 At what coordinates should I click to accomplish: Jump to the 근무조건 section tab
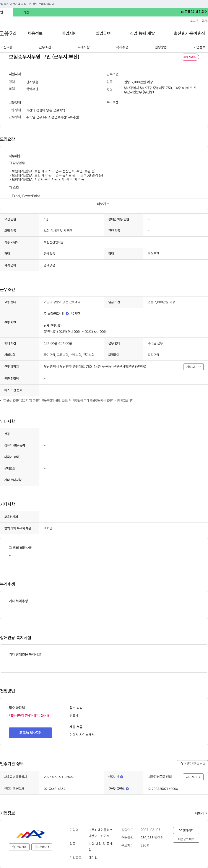(45, 47)
